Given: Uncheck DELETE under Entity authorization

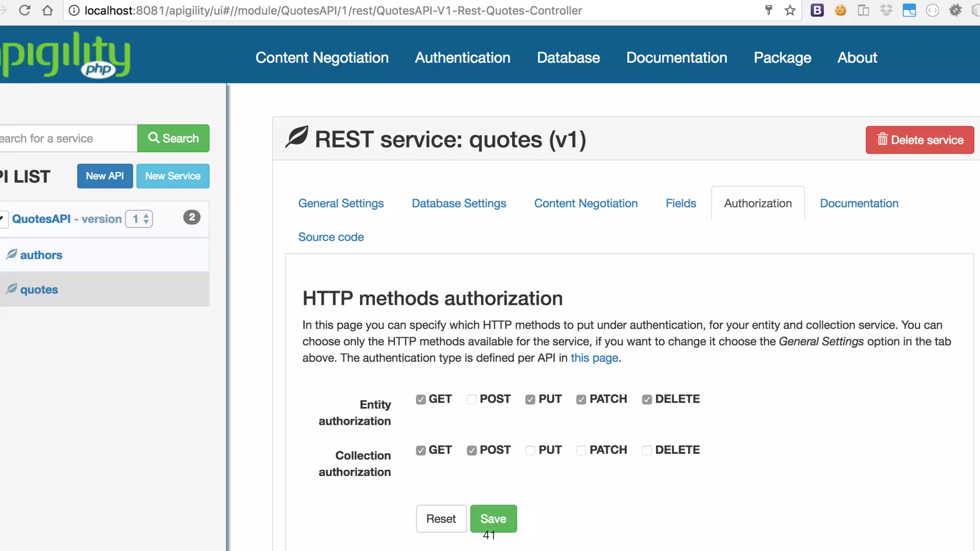Looking at the screenshot, I should 647,399.
